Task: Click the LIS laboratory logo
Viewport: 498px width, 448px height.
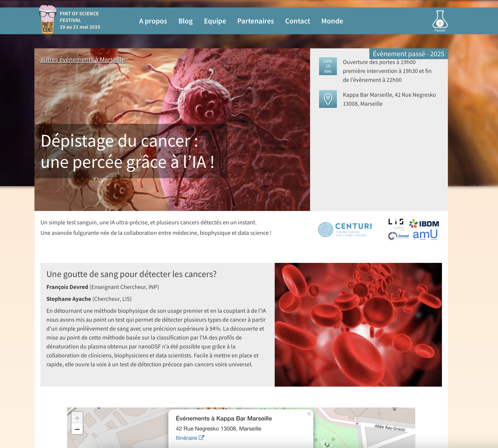Action: click(396, 223)
